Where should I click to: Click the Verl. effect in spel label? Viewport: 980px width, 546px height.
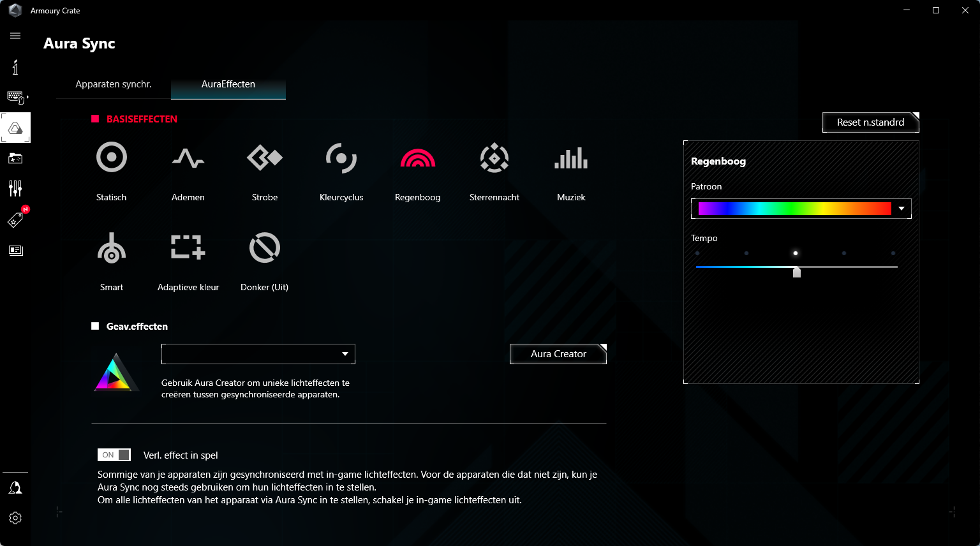(181, 455)
